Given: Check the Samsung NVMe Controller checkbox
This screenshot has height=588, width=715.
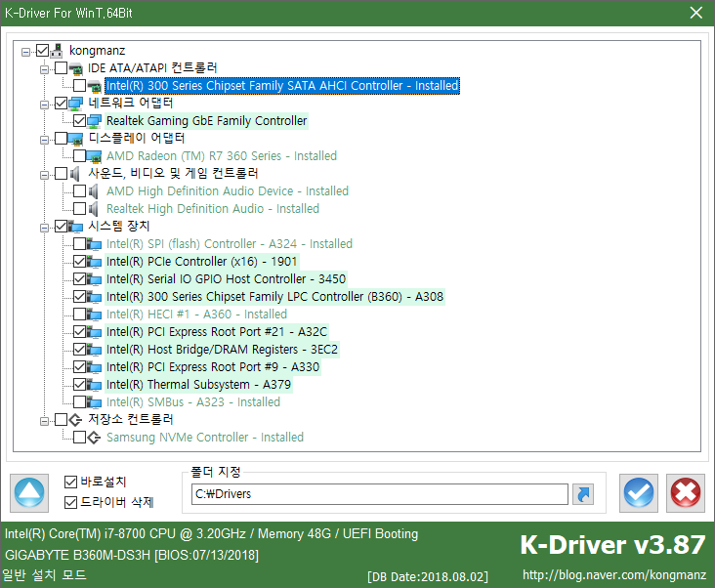Looking at the screenshot, I should pos(79,438).
